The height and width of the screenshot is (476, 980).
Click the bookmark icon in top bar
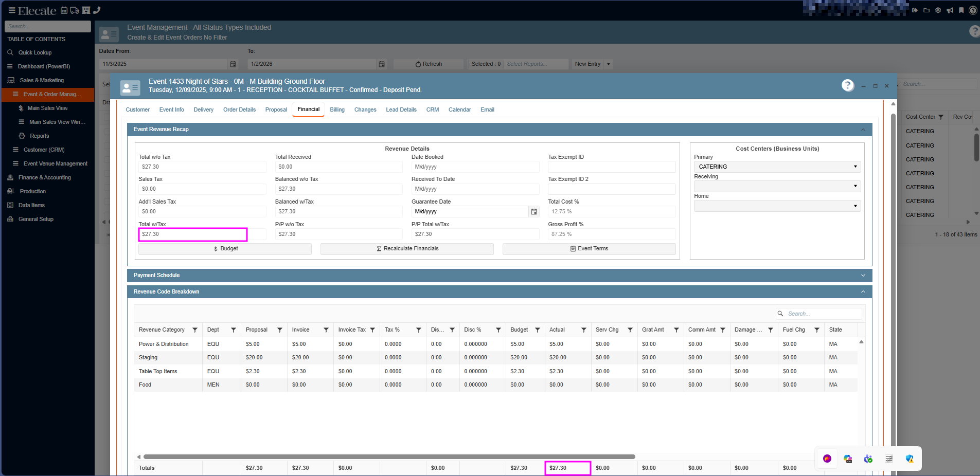961,10
